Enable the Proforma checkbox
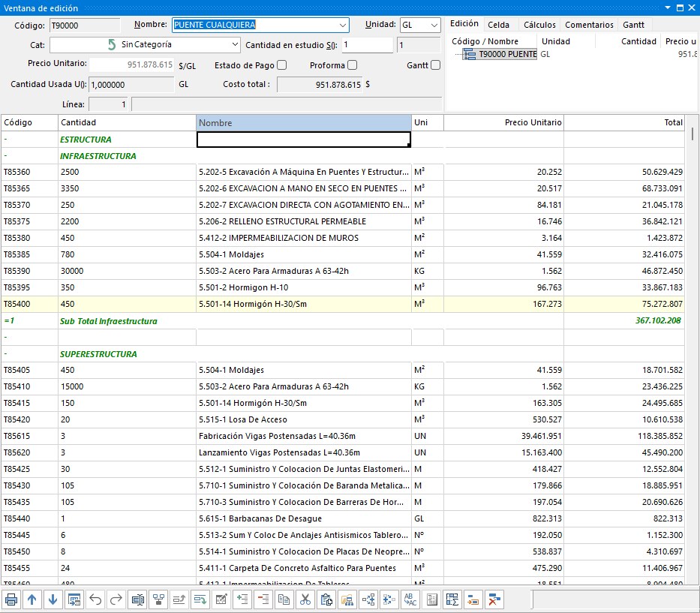The height and width of the screenshot is (613, 700). click(352, 65)
